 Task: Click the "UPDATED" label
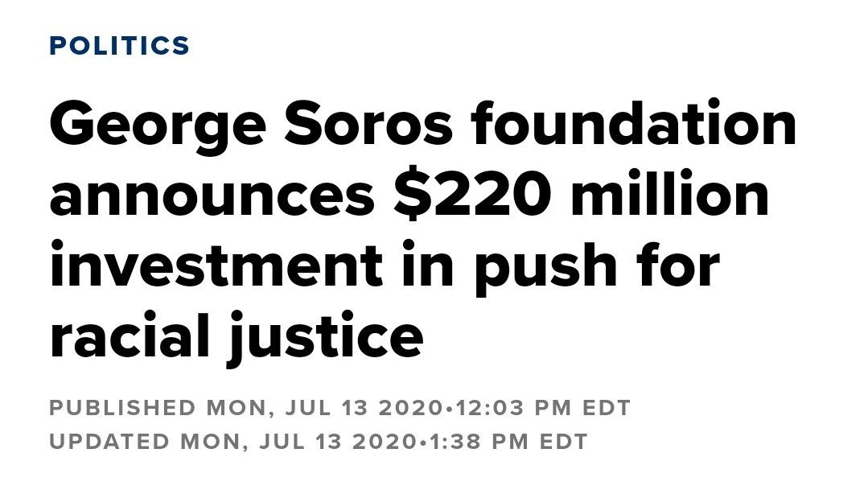(x=111, y=442)
